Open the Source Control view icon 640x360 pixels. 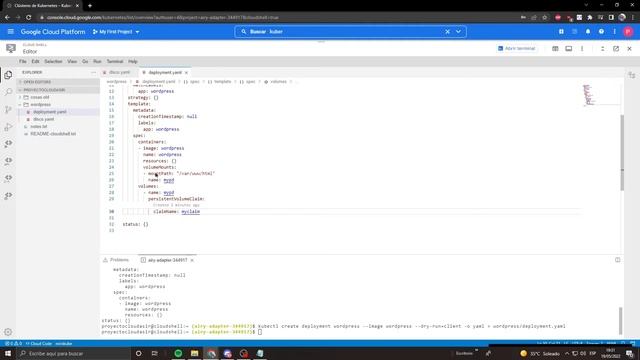8,109
